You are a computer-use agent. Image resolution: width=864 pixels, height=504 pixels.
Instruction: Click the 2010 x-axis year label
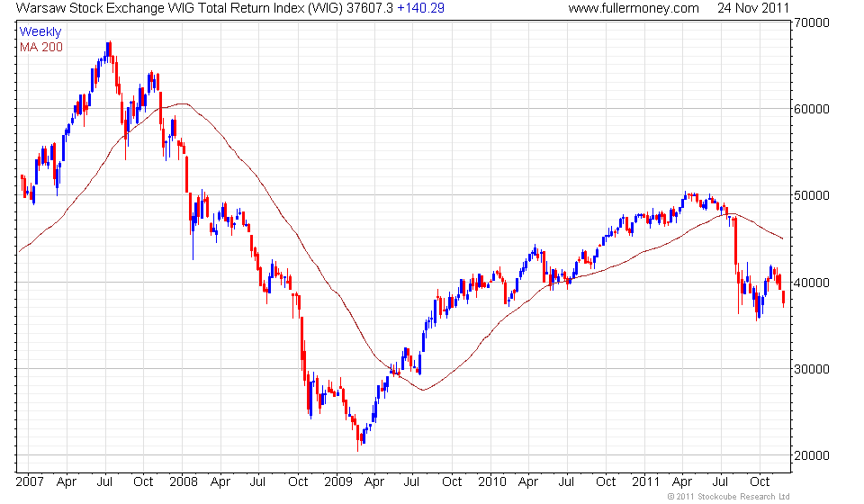coord(492,482)
